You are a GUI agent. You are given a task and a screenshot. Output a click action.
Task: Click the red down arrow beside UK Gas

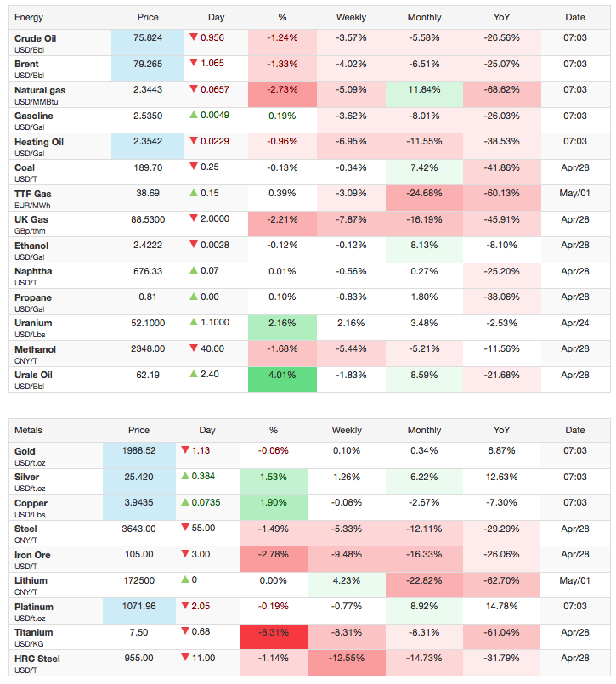pos(194,218)
